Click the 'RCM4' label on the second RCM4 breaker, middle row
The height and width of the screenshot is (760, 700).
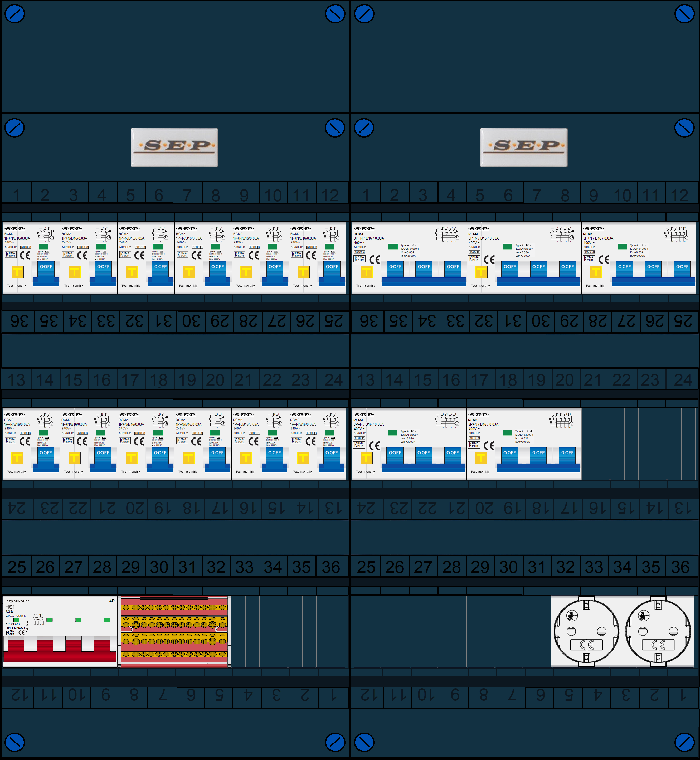pos(473,420)
